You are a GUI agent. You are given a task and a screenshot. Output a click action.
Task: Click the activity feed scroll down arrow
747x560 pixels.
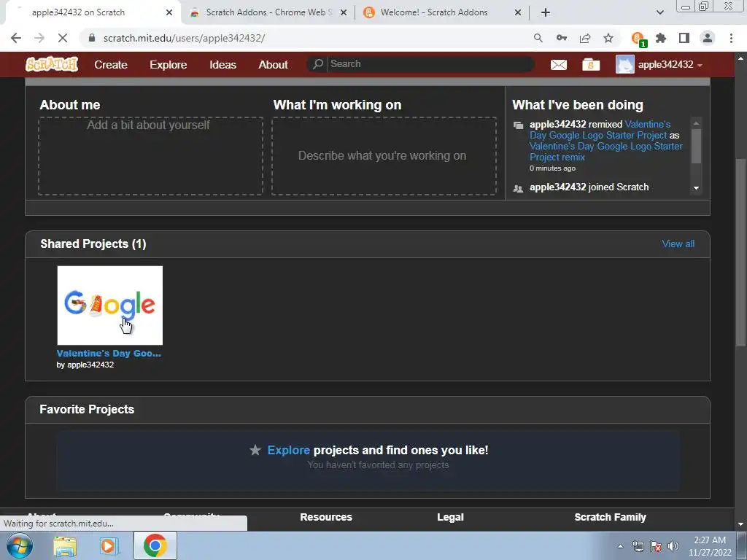pyautogui.click(x=696, y=188)
